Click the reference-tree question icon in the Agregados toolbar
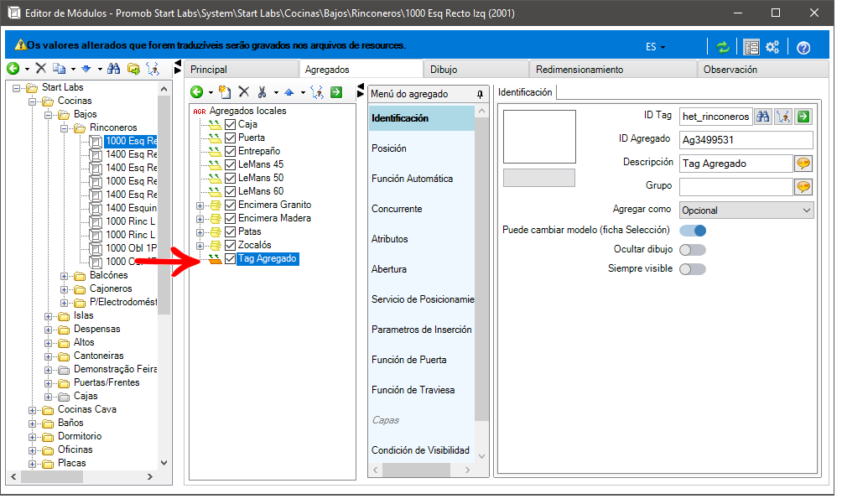The width and height of the screenshot is (842, 504). [317, 92]
